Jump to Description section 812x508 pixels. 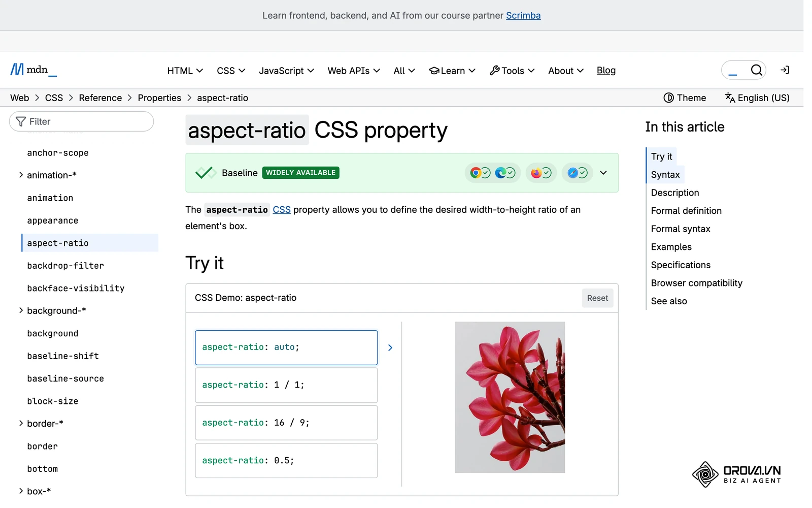(675, 193)
